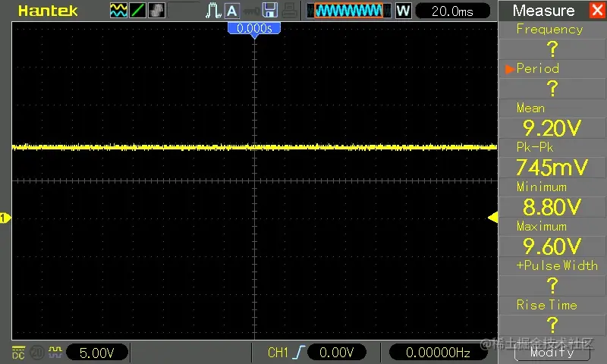The width and height of the screenshot is (607, 364).
Task: Click the greyed-out key lock icon
Action: coord(251,11)
